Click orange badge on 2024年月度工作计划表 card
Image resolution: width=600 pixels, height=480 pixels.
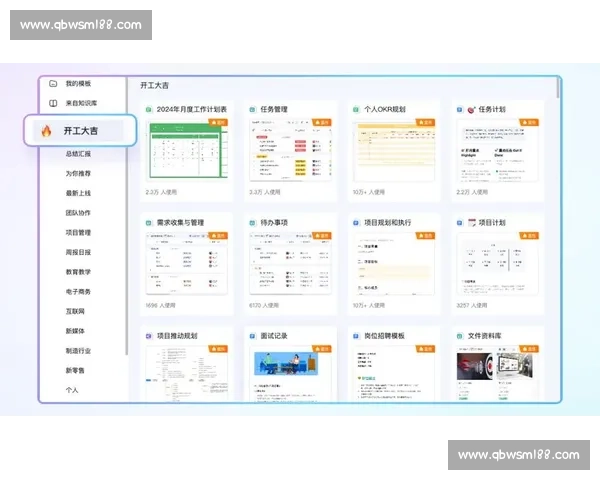pyautogui.click(x=218, y=122)
